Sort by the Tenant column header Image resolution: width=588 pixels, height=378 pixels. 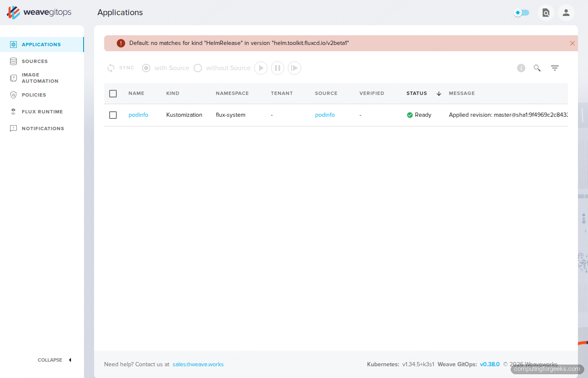click(282, 93)
